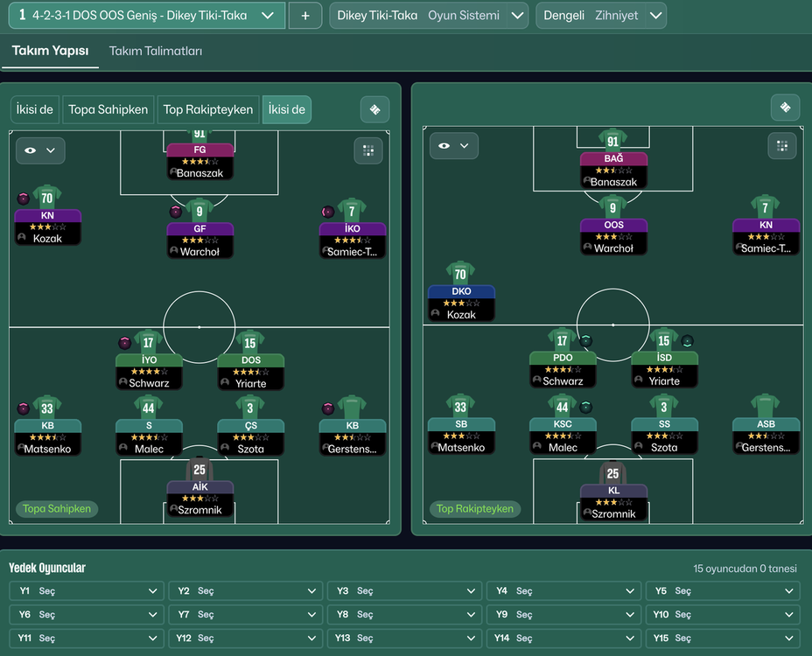Screen dimensions: 812x656
Task: Open the grid icon on Topa Sahipken pitch
Action: (x=368, y=150)
